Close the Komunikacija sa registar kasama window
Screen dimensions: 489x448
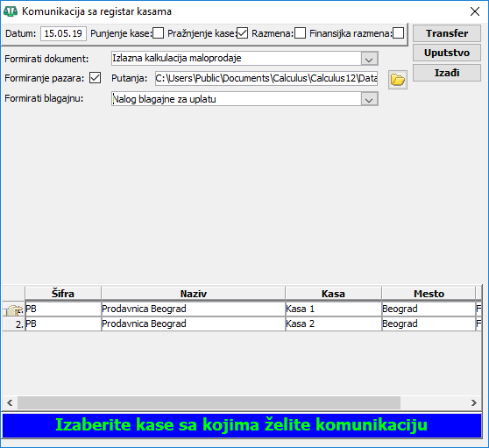(475, 11)
